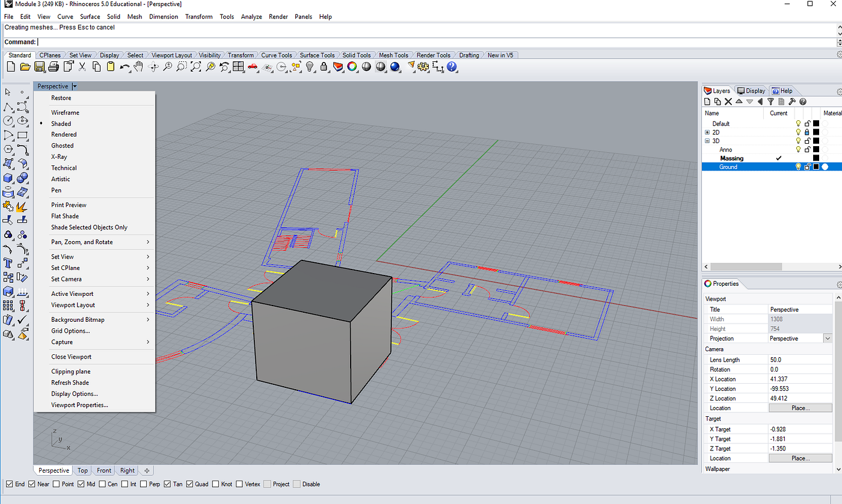Screen dimensions: 842x504
Task: Open the Projection dropdown in Properties
Action: pyautogui.click(x=828, y=339)
